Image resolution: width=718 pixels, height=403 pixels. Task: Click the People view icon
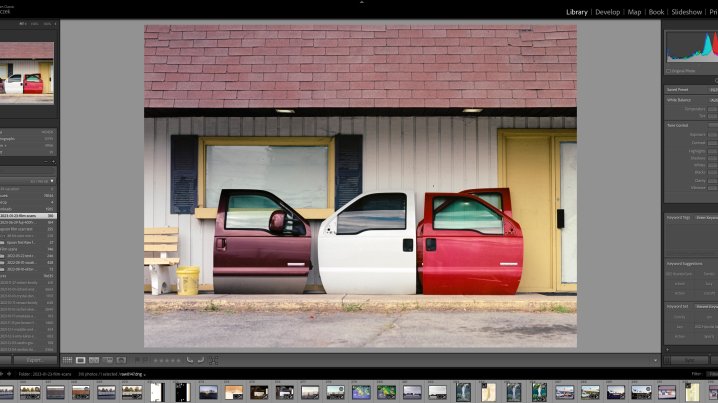121,360
